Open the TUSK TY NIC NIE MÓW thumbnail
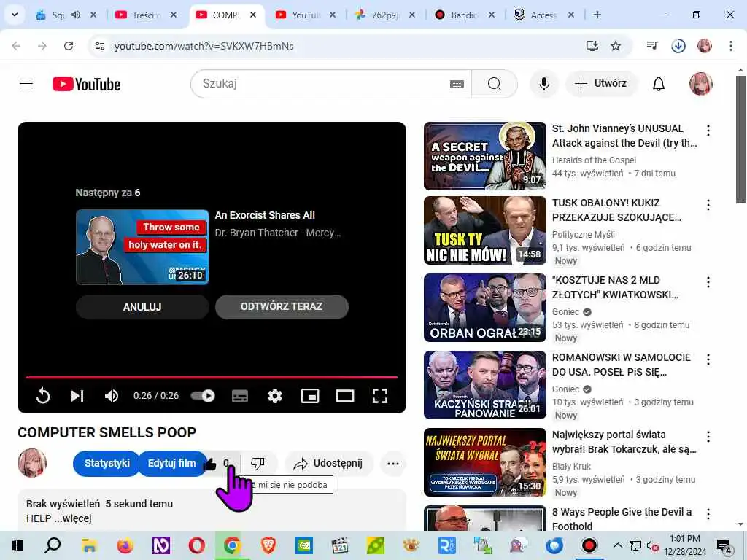Viewport: 747px width, 560px height. click(x=485, y=230)
